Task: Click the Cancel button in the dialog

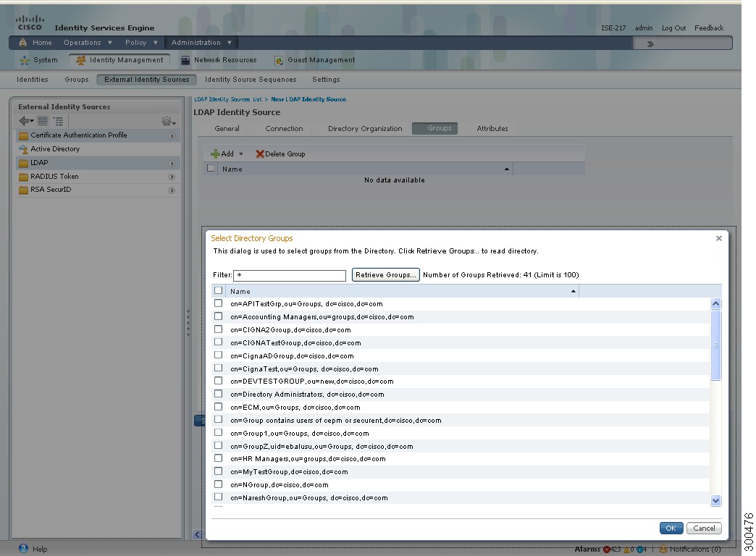Action: (704, 528)
